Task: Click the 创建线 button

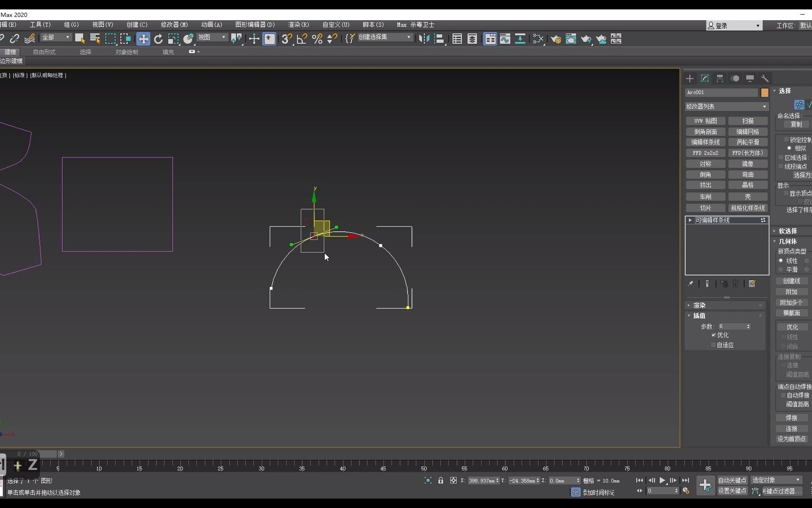Action: click(792, 281)
